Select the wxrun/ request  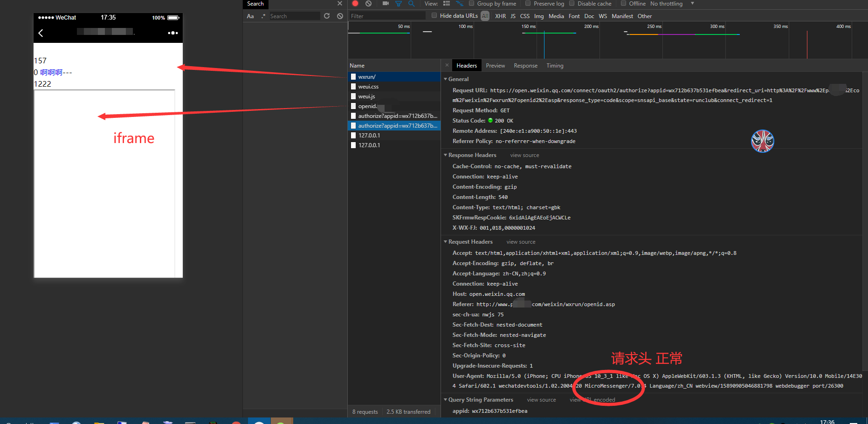[x=394, y=77]
